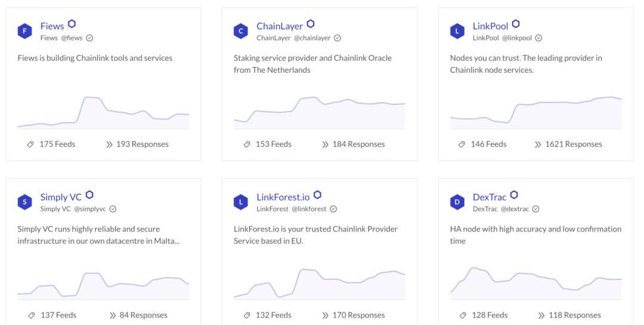This screenshot has height=325, width=644.
Task: Click responses chevron icon in LinkPool card
Action: tap(538, 144)
